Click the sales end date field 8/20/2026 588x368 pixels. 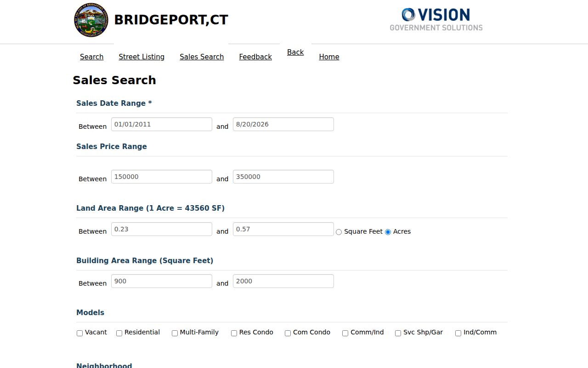283,124
